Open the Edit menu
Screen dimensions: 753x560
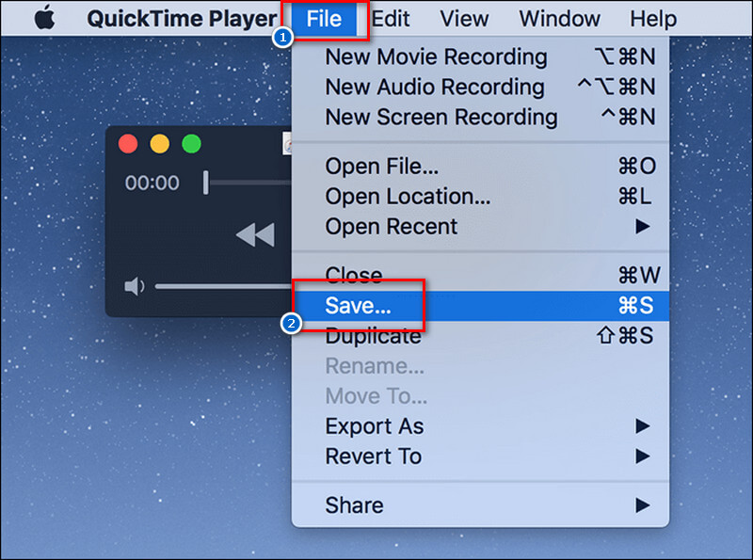point(390,18)
